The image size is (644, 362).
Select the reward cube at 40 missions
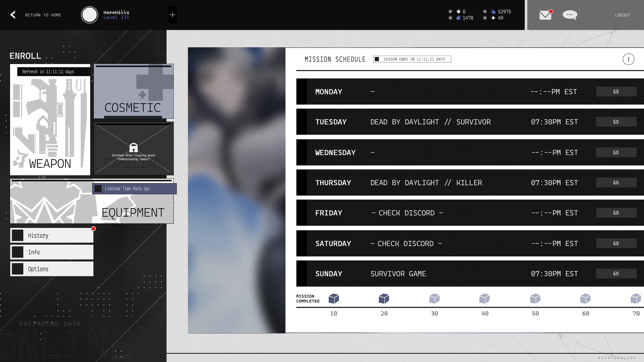click(485, 298)
